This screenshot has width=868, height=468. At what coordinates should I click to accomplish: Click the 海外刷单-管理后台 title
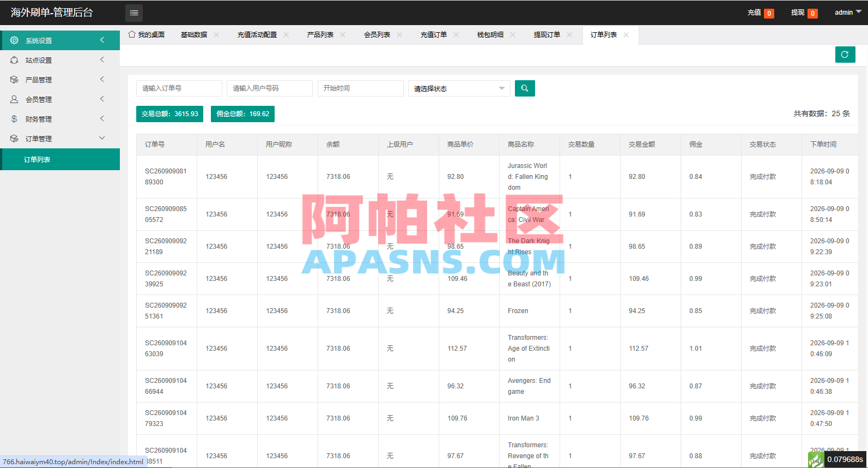click(x=52, y=13)
